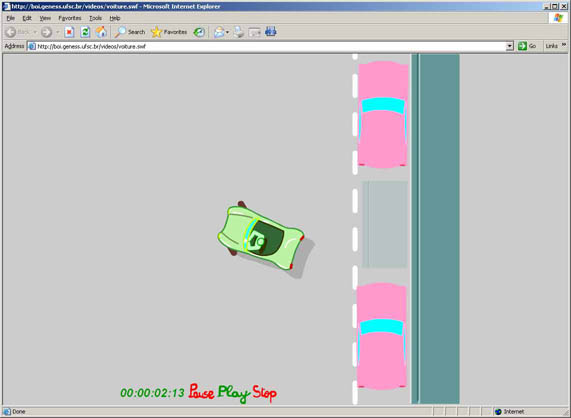Open the Edit menu
The height and width of the screenshot is (418, 571).
click(x=27, y=18)
